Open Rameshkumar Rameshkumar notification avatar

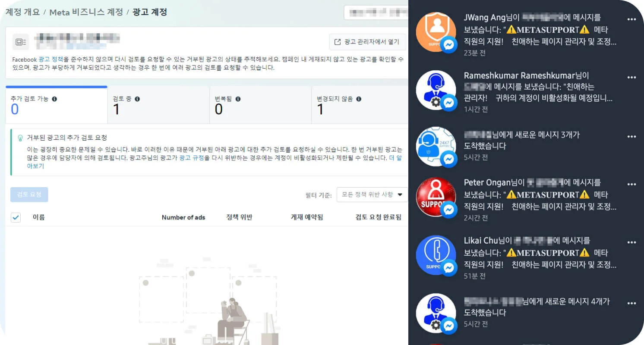[x=436, y=90]
